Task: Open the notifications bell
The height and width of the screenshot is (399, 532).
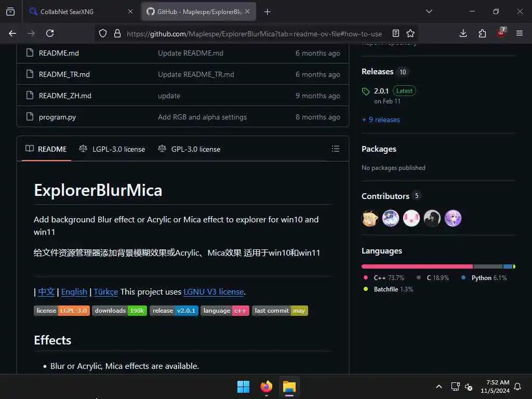Action: [x=518, y=387]
